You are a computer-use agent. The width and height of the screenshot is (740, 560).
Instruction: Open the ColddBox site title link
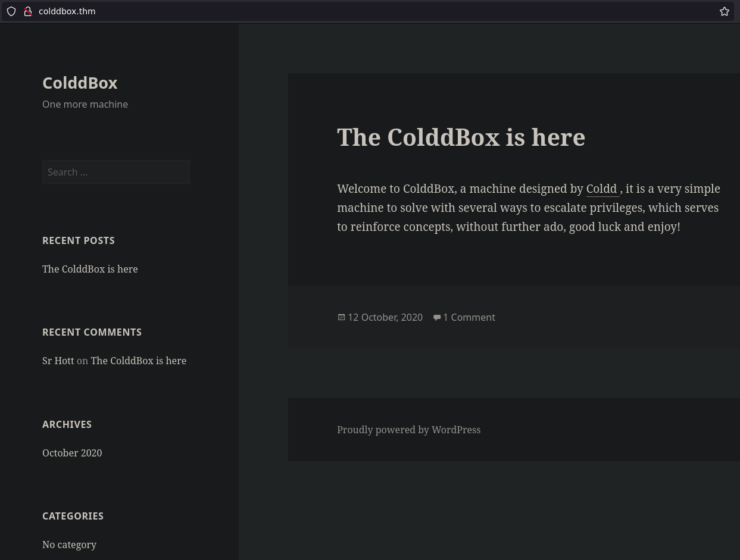pos(80,83)
